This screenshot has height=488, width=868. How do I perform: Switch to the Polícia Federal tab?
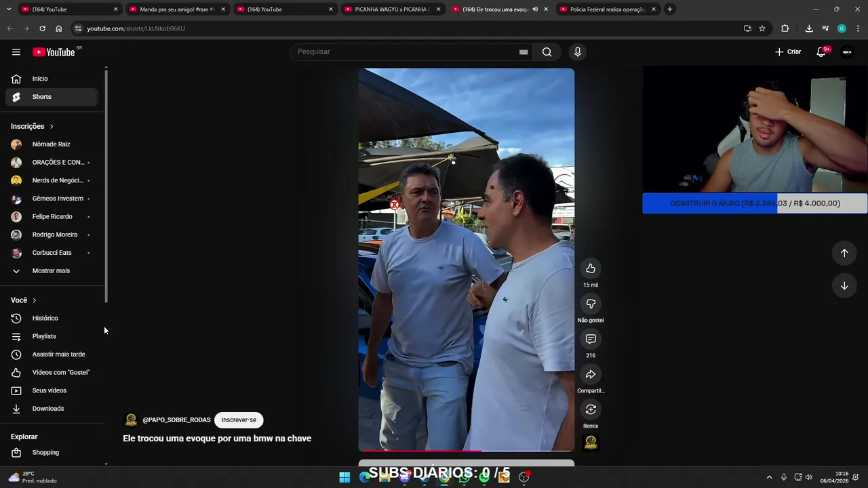607,9
